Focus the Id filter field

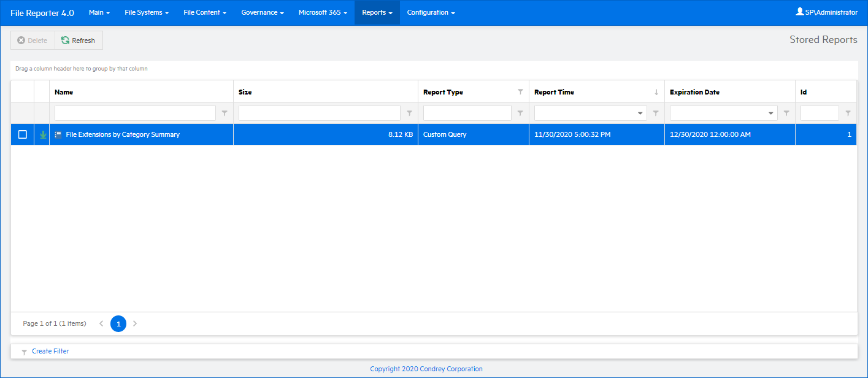pos(820,113)
